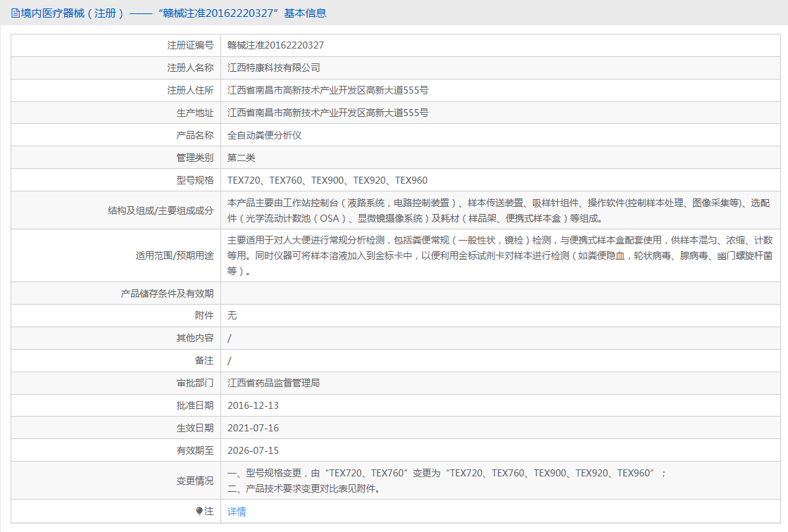Viewport: 788px width, 532px height.
Task: Click the 注册人名称 label
Action: click(x=190, y=68)
